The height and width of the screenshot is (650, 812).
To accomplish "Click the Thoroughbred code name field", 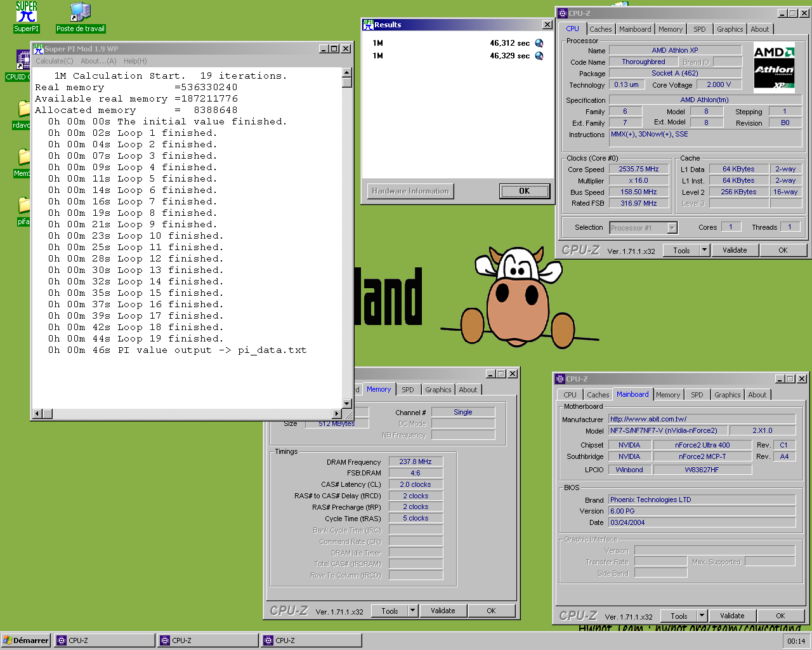I will (x=643, y=62).
